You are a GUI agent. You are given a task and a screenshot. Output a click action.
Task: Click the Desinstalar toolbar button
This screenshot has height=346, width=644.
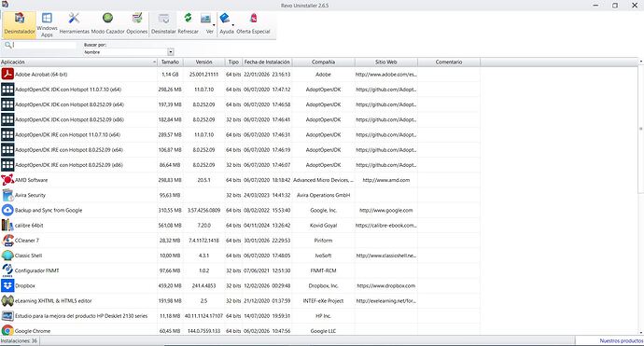click(x=163, y=24)
